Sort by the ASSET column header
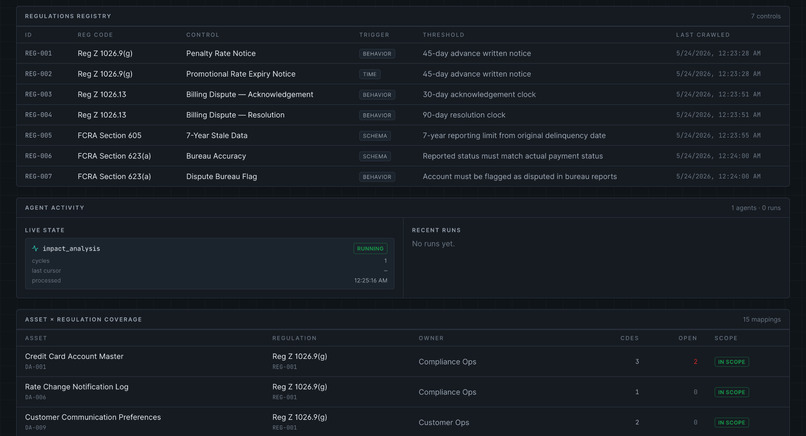 point(36,338)
